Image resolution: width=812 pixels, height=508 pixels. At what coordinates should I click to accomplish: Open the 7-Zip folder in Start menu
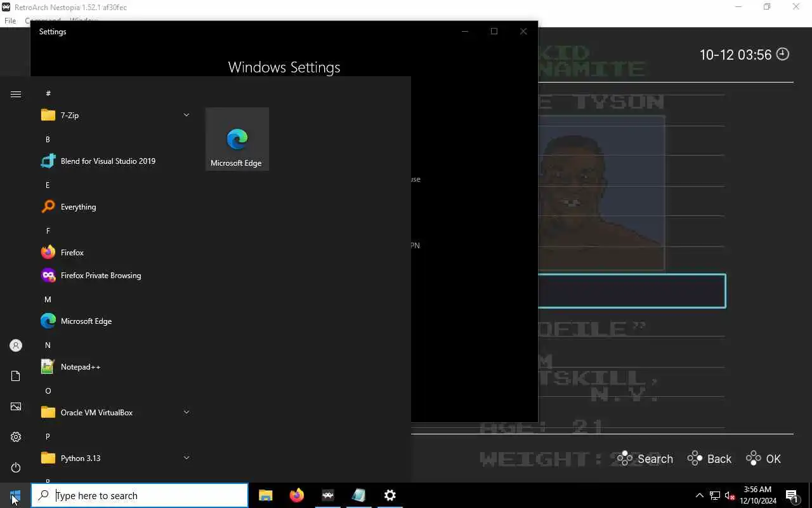coord(115,115)
